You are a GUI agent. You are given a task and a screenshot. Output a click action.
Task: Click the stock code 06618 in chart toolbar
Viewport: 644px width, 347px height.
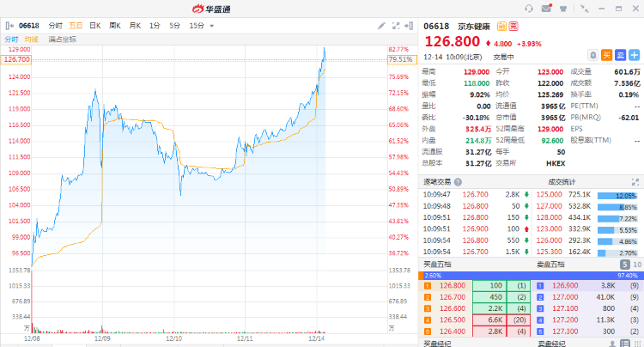coord(28,26)
